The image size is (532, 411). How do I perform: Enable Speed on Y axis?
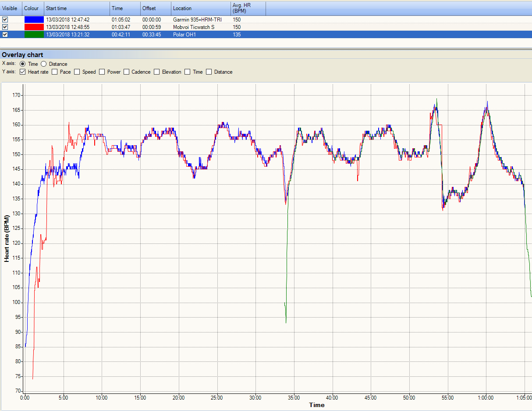tap(77, 72)
